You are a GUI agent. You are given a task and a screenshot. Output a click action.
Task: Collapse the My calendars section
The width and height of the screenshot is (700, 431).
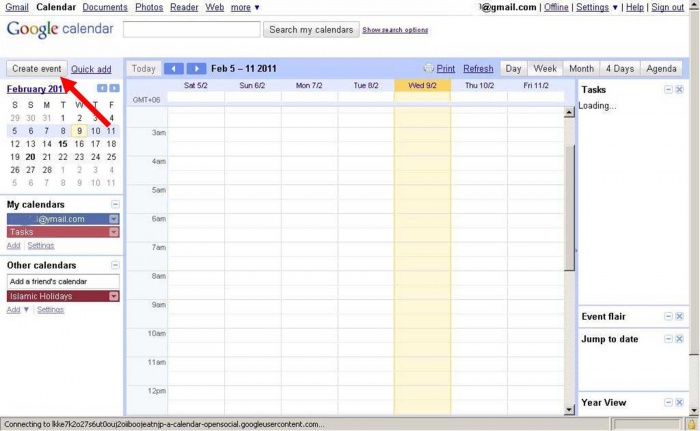115,205
